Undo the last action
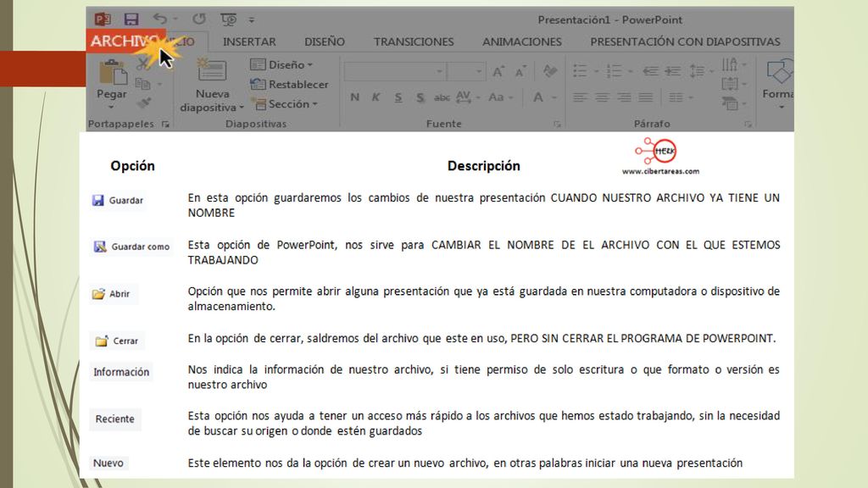The width and height of the screenshot is (868, 488). pos(160,19)
